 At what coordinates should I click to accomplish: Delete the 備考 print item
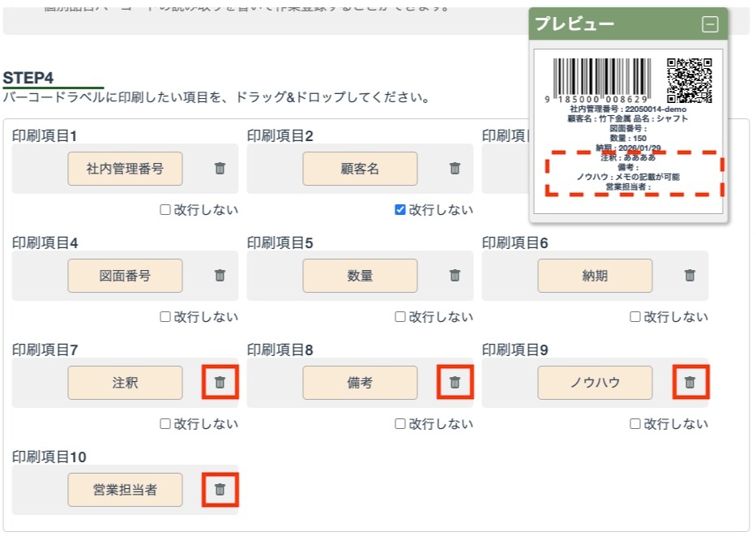455,383
